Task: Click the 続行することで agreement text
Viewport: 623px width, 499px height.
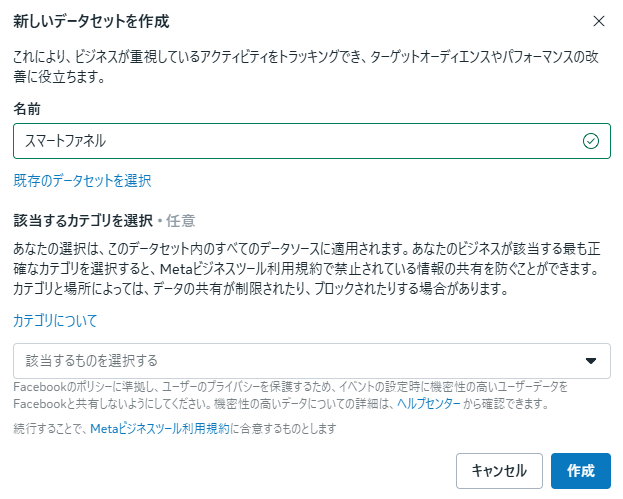Action: click(x=50, y=428)
